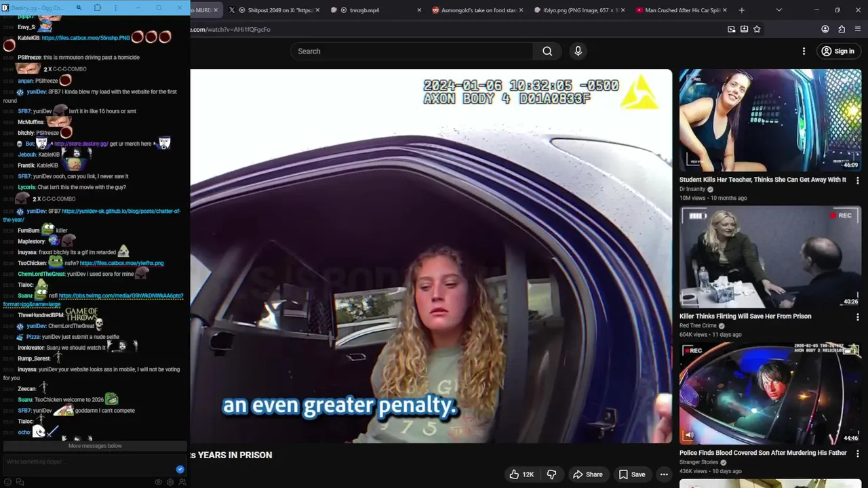
Task: Save the video to a playlist
Action: coord(631,474)
